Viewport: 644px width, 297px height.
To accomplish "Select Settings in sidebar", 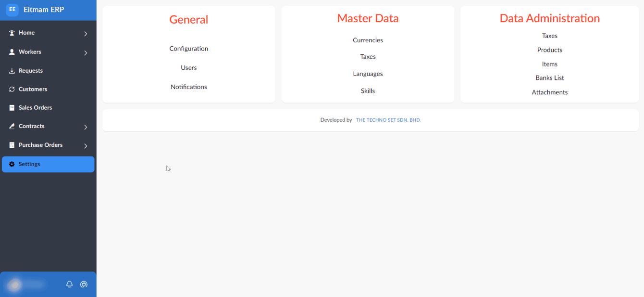I will coord(48,164).
